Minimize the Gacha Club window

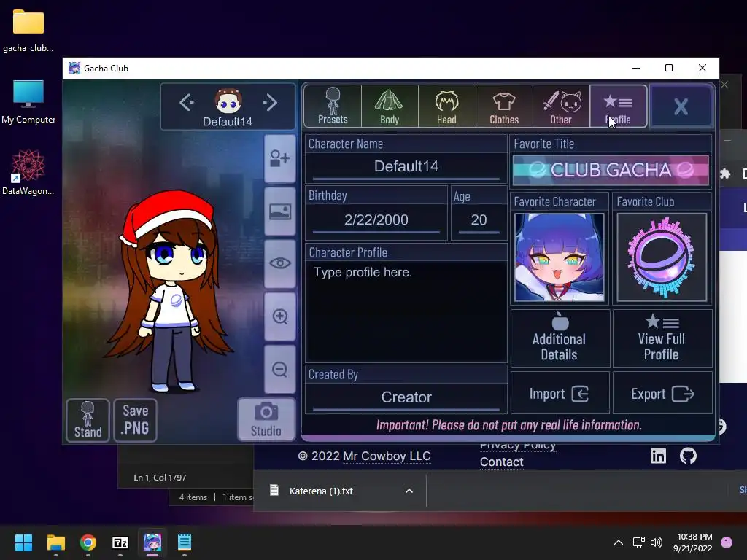point(636,68)
